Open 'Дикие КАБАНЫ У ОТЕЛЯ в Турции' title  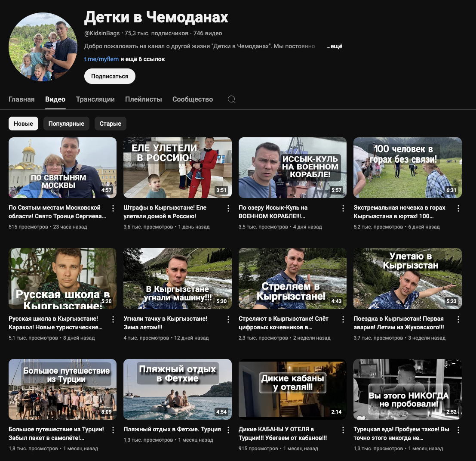pyautogui.click(x=283, y=433)
